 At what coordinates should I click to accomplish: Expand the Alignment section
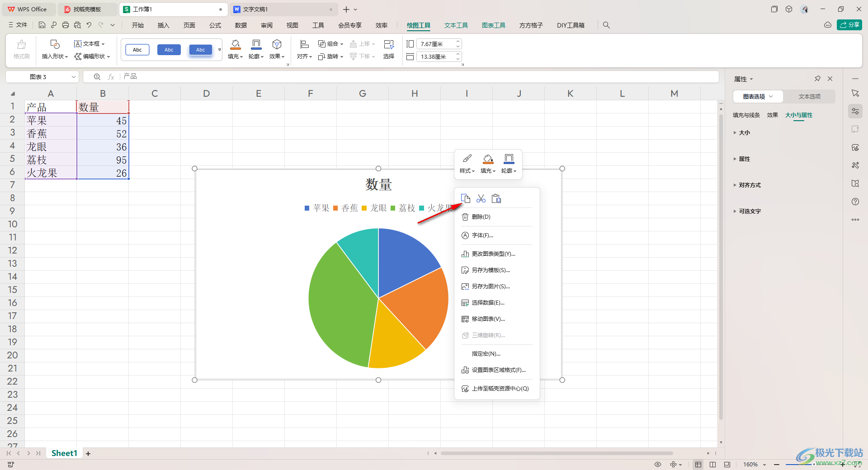coord(747,185)
